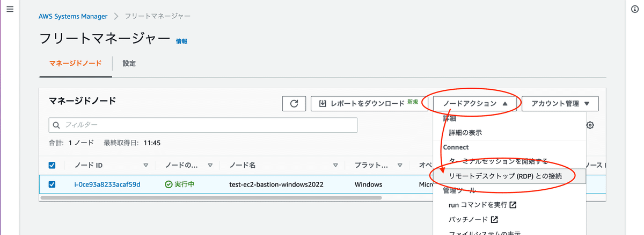644x235 pixels.
Task: Sort by ノード名 column arrow
Action: (335, 165)
